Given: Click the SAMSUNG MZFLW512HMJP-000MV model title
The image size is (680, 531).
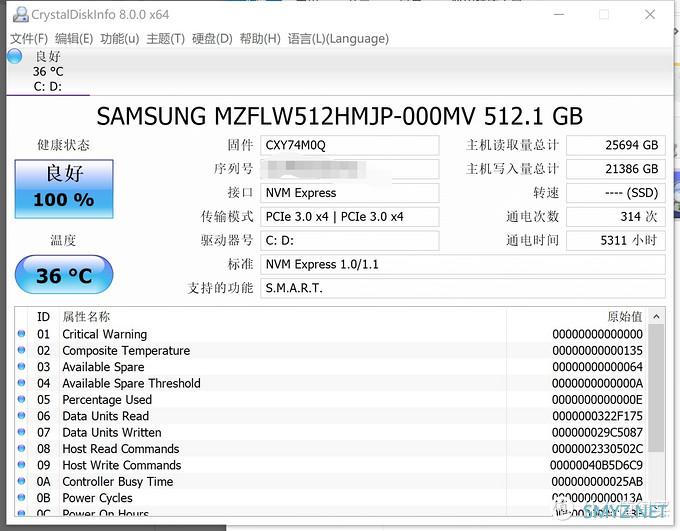Looking at the screenshot, I should [340, 116].
